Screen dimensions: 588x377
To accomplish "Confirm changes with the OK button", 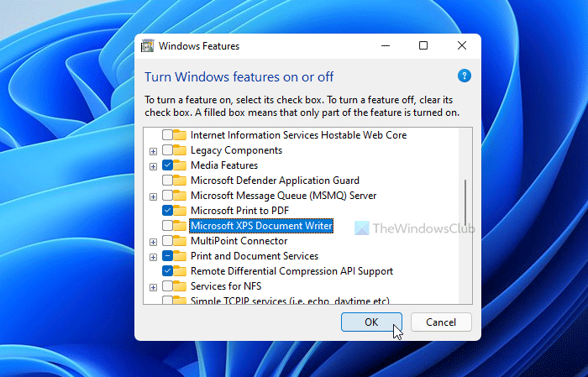I will point(371,322).
